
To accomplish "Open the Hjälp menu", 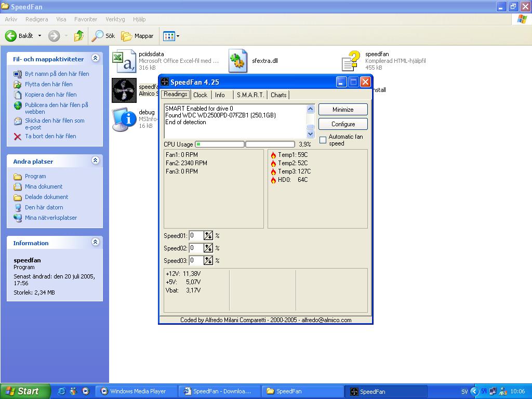I will [139, 19].
